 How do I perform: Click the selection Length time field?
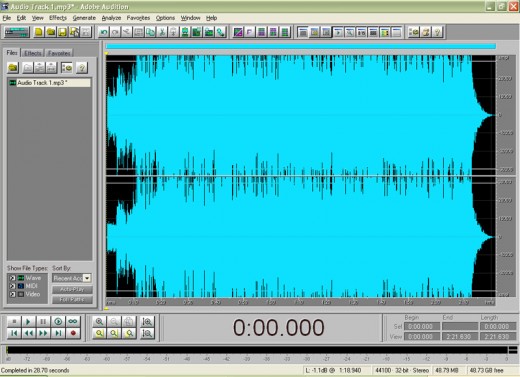498,327
